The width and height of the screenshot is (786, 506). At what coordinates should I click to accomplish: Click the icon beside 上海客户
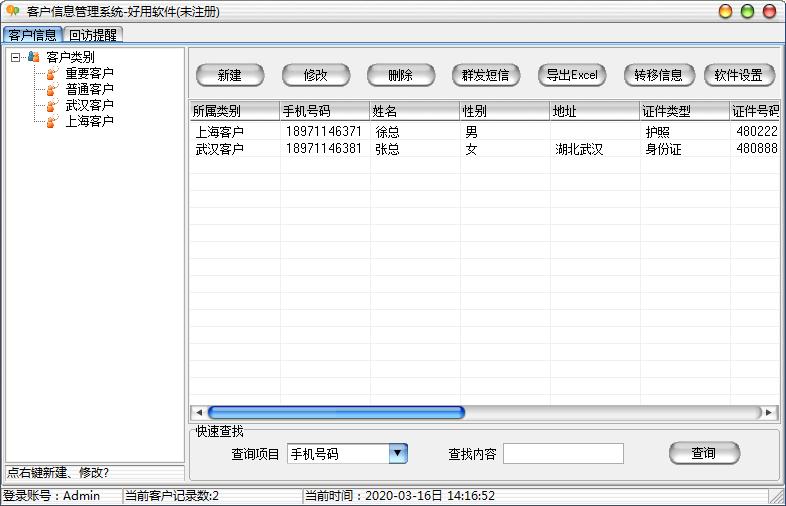click(53, 121)
